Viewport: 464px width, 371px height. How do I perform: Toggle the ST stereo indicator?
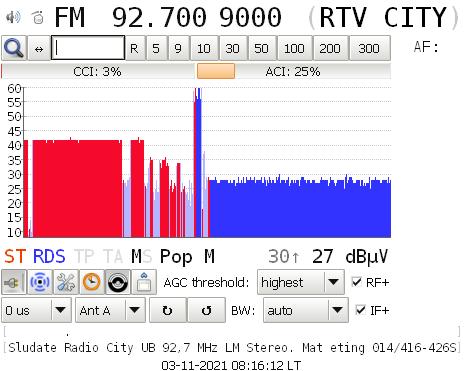click(15, 257)
